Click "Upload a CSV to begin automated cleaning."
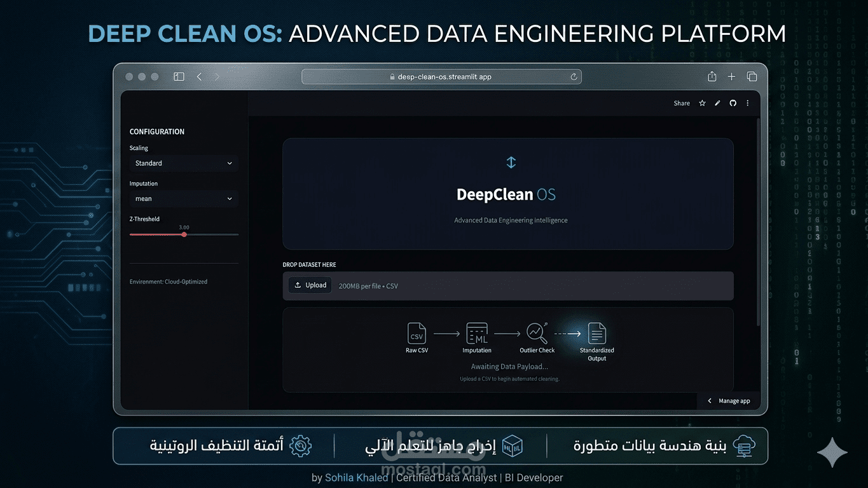 coord(509,379)
